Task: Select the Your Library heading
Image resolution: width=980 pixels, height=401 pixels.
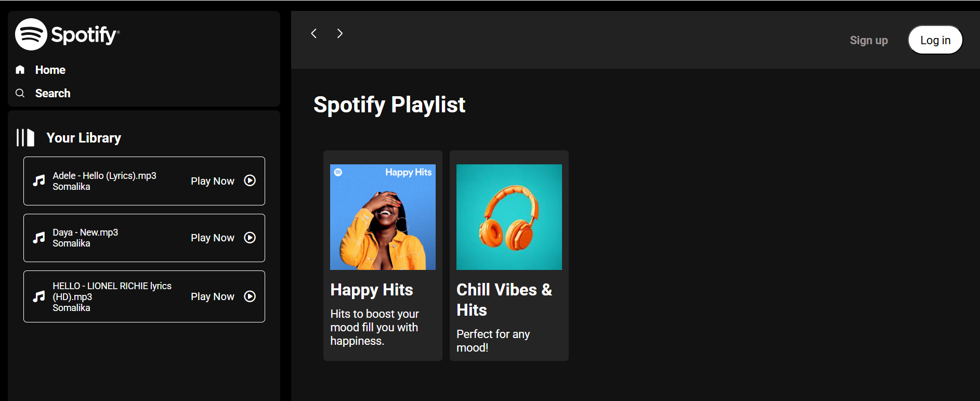Action: pyautogui.click(x=84, y=138)
